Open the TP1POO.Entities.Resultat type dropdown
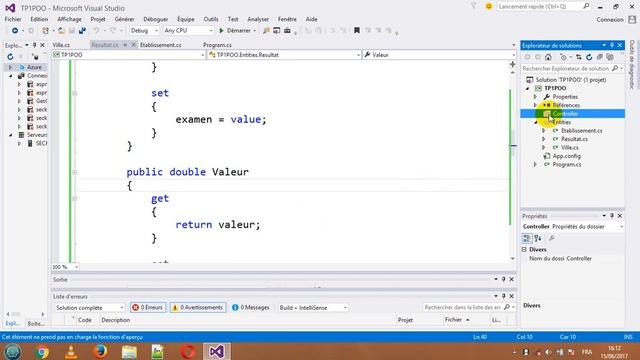 tap(284, 55)
